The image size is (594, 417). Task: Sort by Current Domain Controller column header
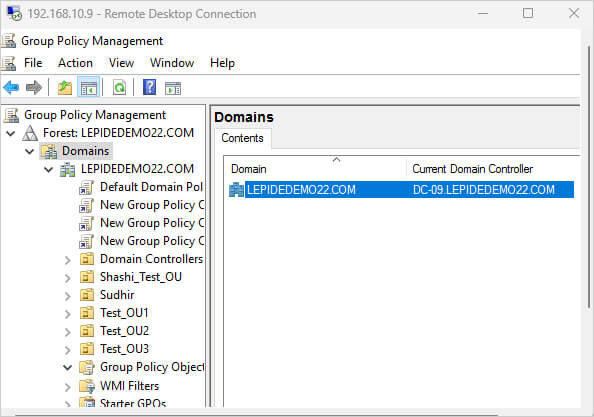[492, 169]
